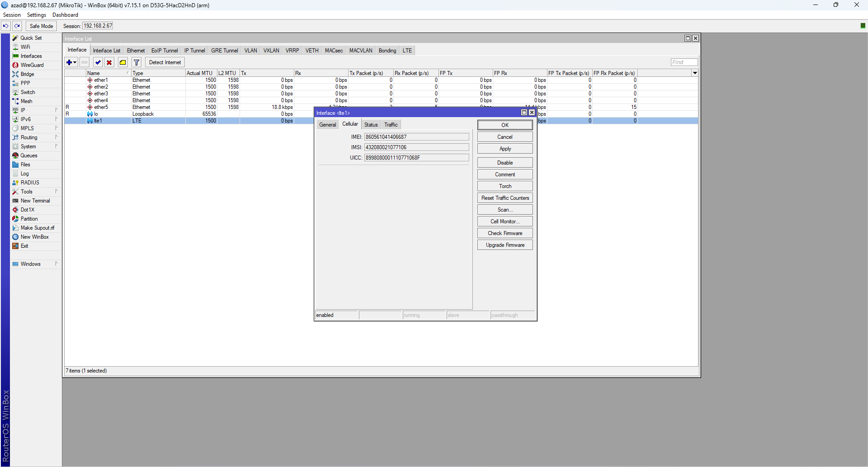Click the filter funnel icon
This screenshot has width=868, height=467.
point(137,62)
